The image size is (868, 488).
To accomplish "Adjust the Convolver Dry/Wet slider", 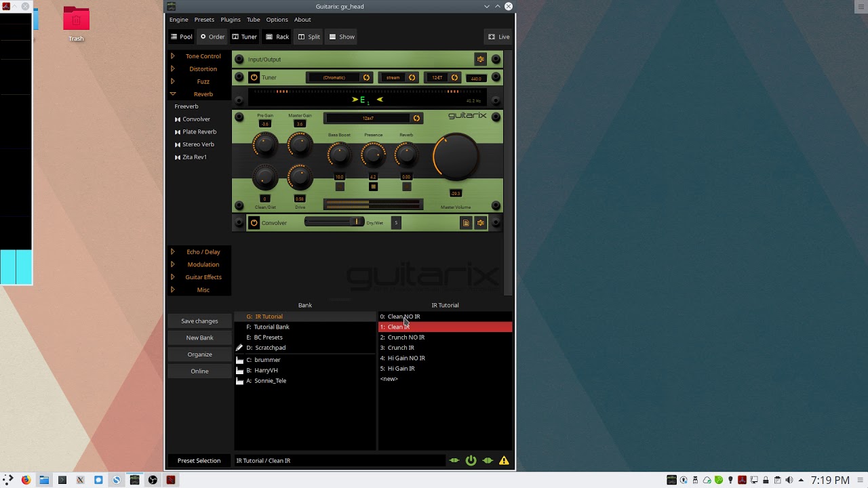I will click(334, 222).
